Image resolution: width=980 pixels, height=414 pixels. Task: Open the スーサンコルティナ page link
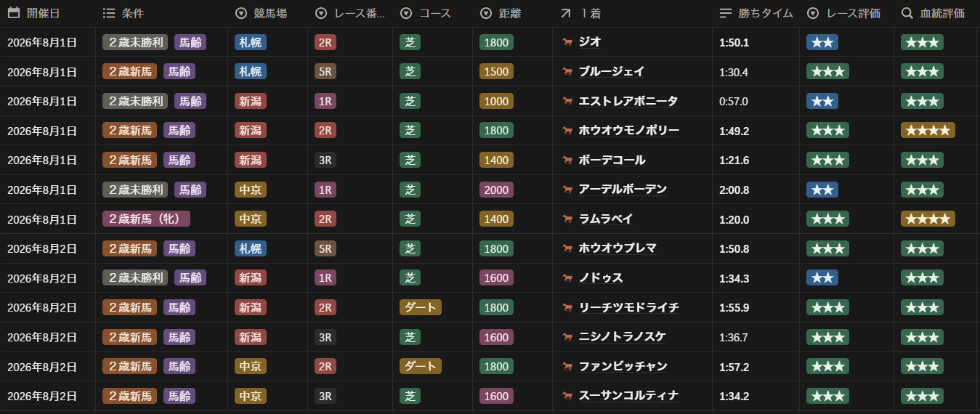click(629, 396)
